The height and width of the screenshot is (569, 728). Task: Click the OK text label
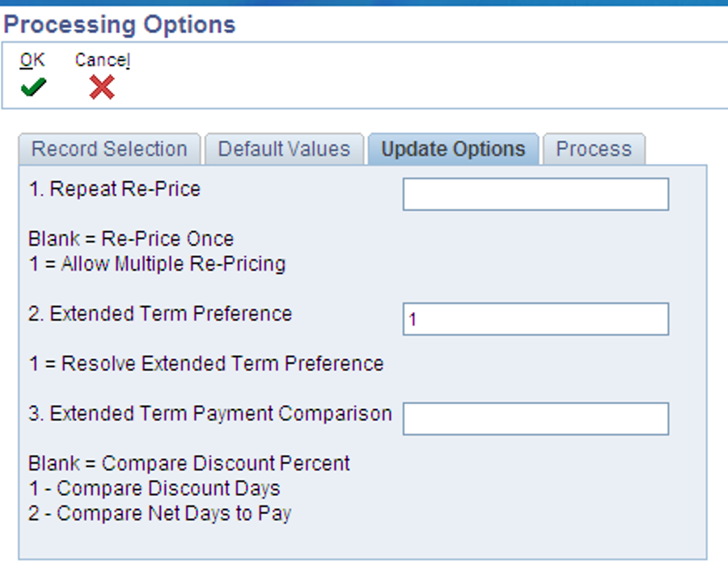click(x=32, y=61)
